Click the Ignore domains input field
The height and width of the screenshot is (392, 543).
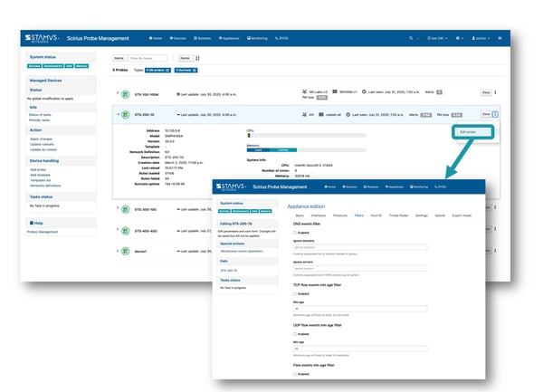coord(360,247)
